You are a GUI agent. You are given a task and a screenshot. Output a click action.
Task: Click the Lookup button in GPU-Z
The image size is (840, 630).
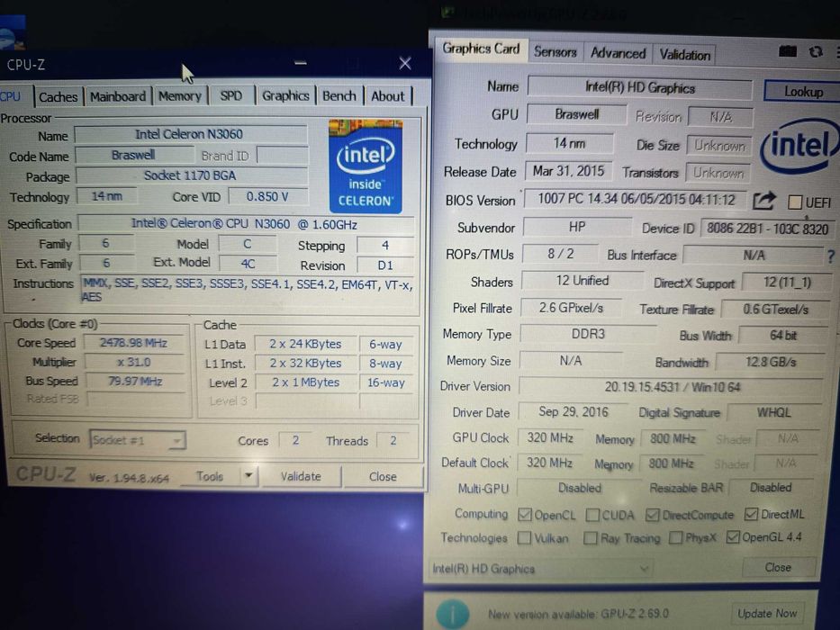tap(802, 92)
